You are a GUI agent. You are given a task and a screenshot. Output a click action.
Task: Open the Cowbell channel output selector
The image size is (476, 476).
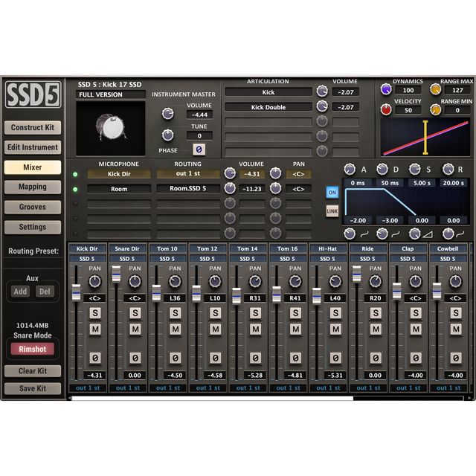(x=448, y=387)
